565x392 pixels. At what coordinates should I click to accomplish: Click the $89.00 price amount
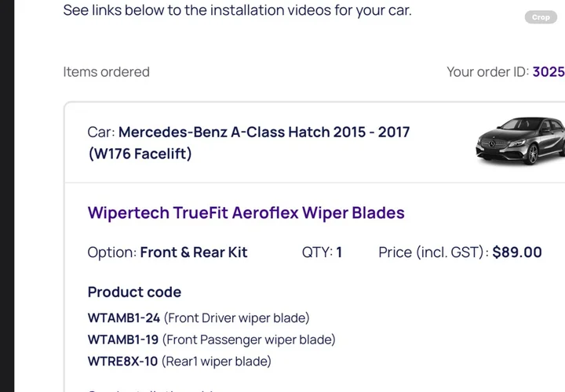pos(517,252)
